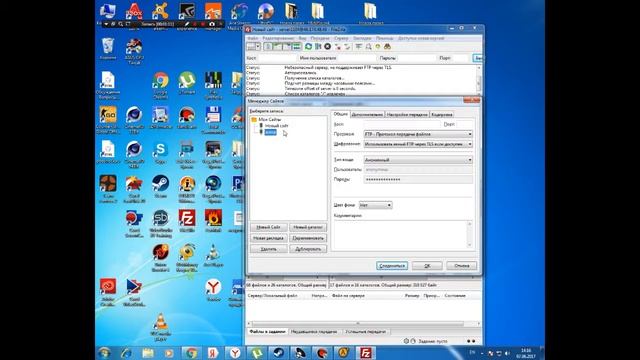The width and height of the screenshot is (640, 360).
Task: Click Новая закладка button
Action: tap(269, 238)
